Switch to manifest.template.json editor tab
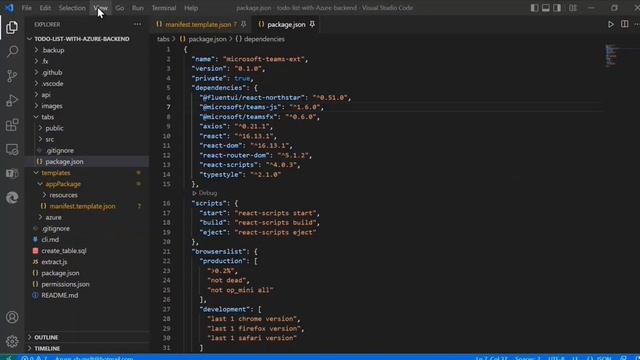The image size is (640, 360). pos(198,24)
